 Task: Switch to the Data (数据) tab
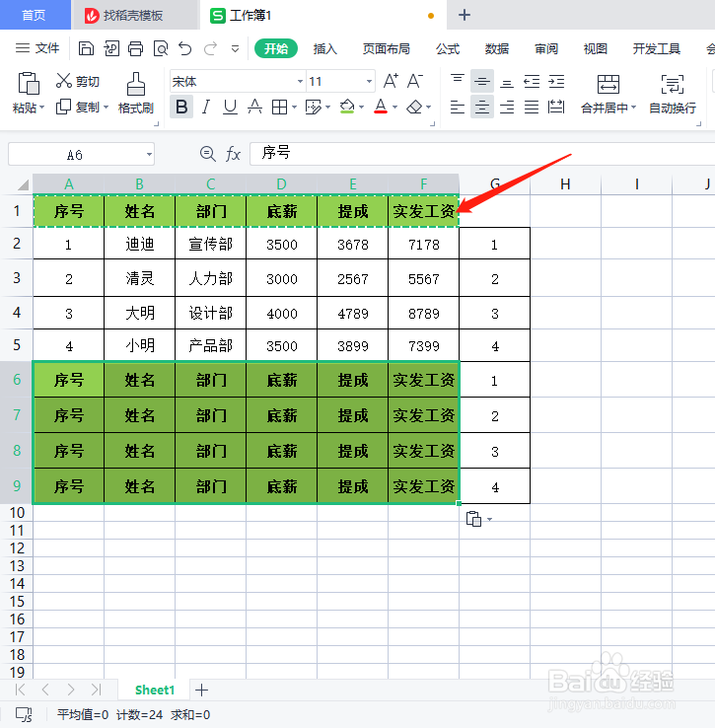click(x=497, y=48)
